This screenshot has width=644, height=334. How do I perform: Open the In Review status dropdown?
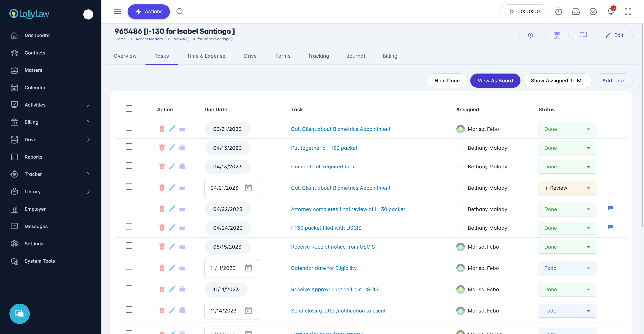[x=567, y=188]
